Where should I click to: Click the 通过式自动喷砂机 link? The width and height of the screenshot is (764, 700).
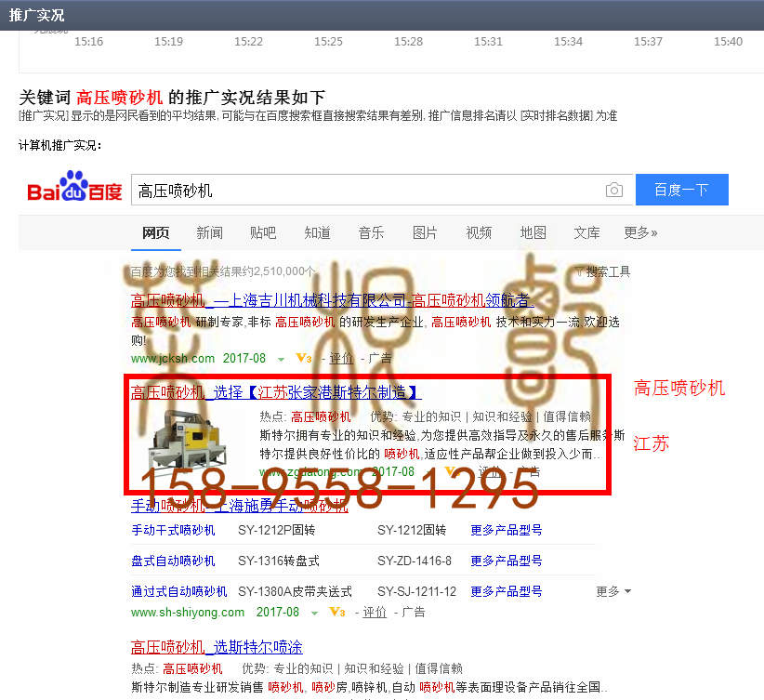click(x=178, y=591)
